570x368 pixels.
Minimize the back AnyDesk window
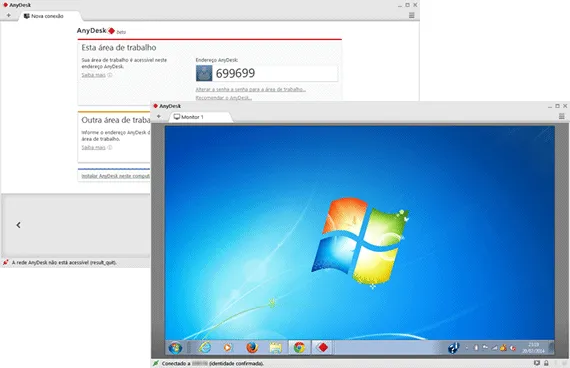pyautogui.click(x=400, y=5)
